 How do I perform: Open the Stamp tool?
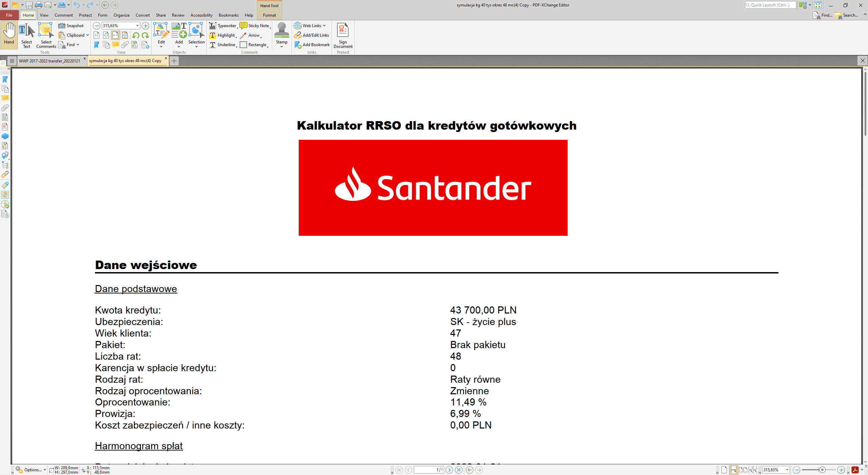(x=281, y=35)
